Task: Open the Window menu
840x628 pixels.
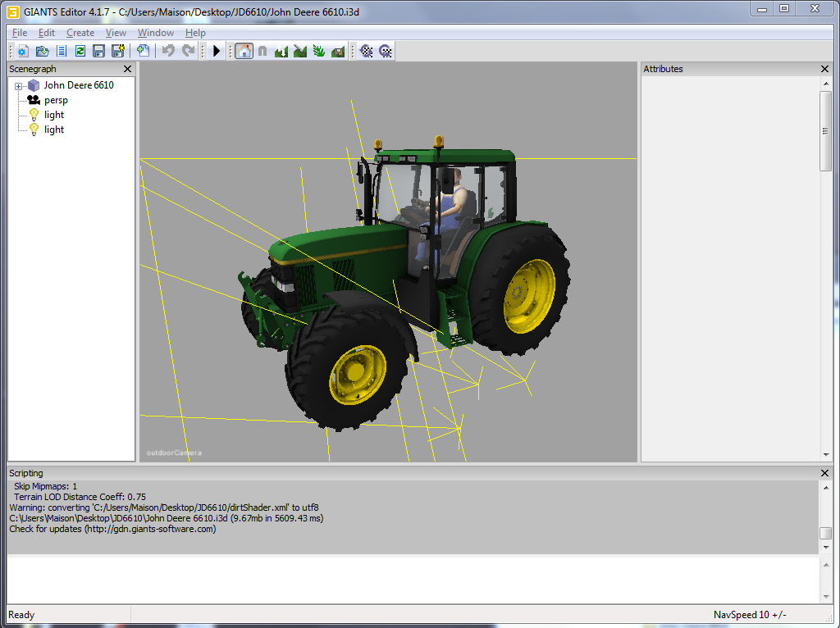Action: [x=155, y=33]
